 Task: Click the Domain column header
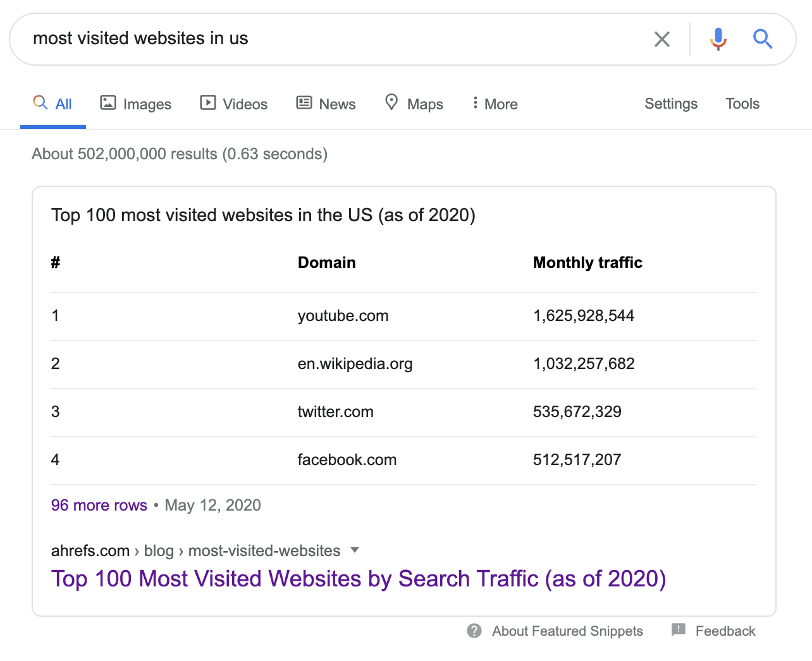pos(327,262)
